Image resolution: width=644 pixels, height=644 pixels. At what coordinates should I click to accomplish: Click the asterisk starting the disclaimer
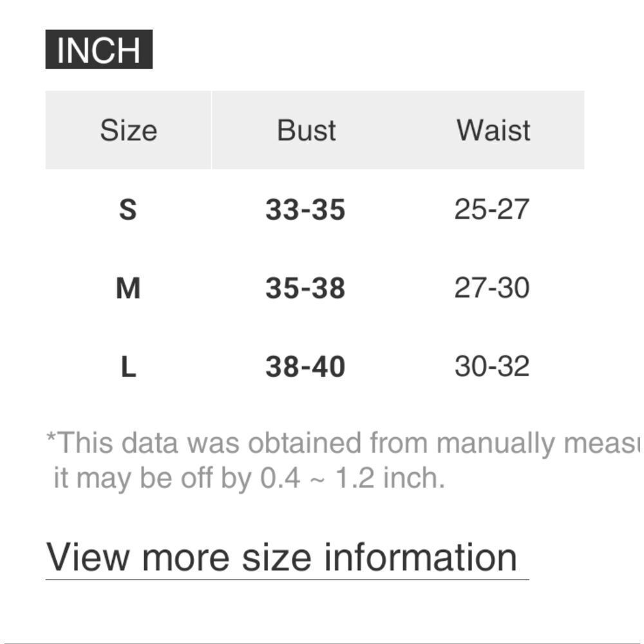[x=51, y=438]
